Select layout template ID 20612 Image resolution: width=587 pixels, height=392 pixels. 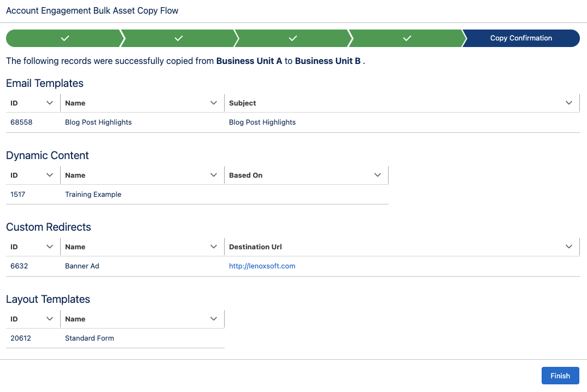point(21,338)
